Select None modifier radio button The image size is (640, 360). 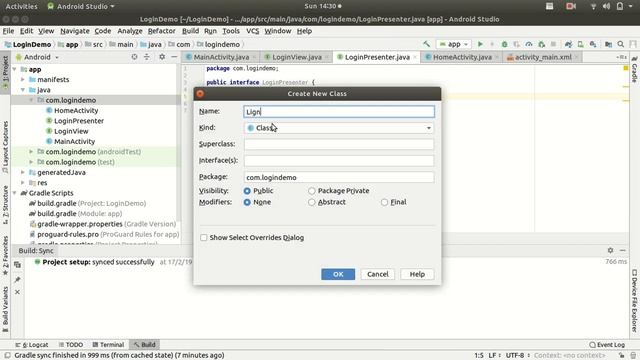[x=247, y=202]
